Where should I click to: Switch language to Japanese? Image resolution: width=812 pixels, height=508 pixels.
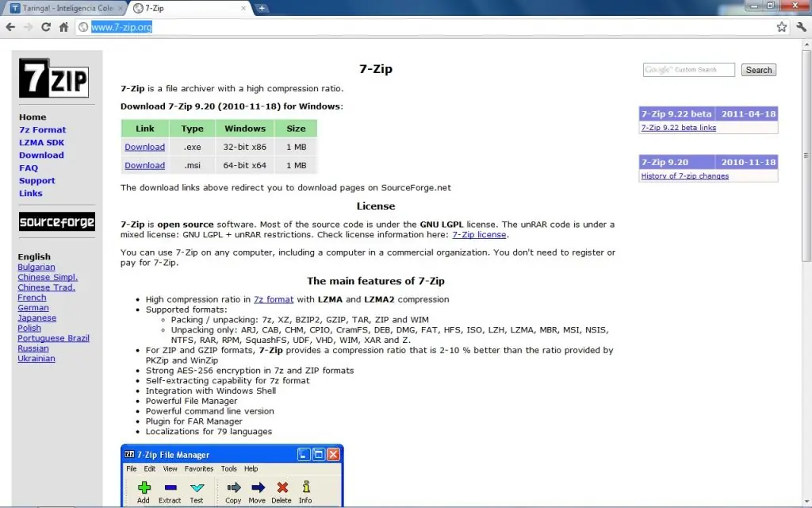pos(36,317)
